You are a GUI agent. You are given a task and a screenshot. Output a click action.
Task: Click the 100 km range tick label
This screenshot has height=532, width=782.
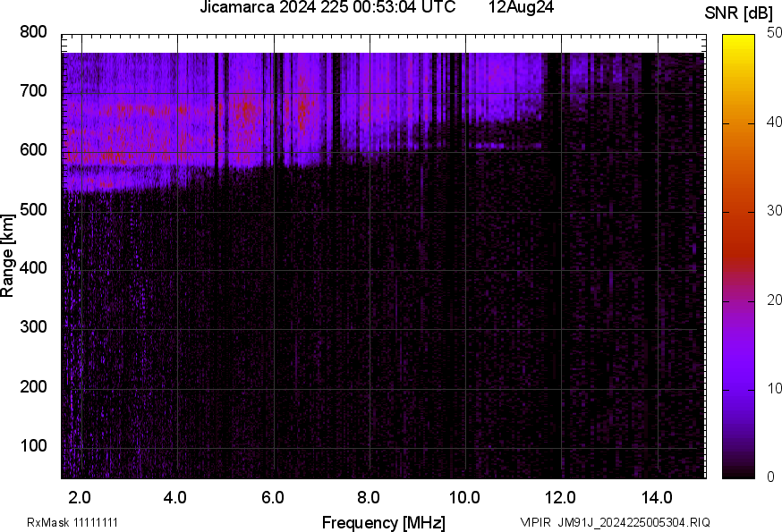[33, 445]
